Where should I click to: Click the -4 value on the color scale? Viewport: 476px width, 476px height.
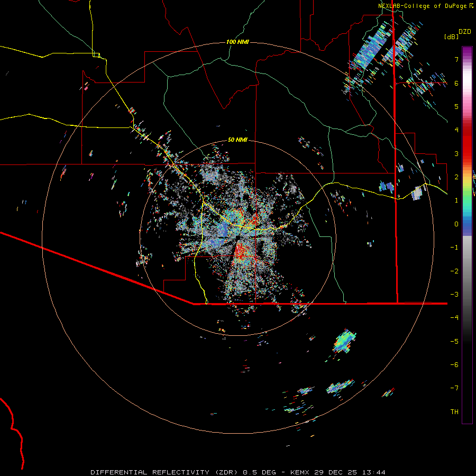click(x=454, y=318)
